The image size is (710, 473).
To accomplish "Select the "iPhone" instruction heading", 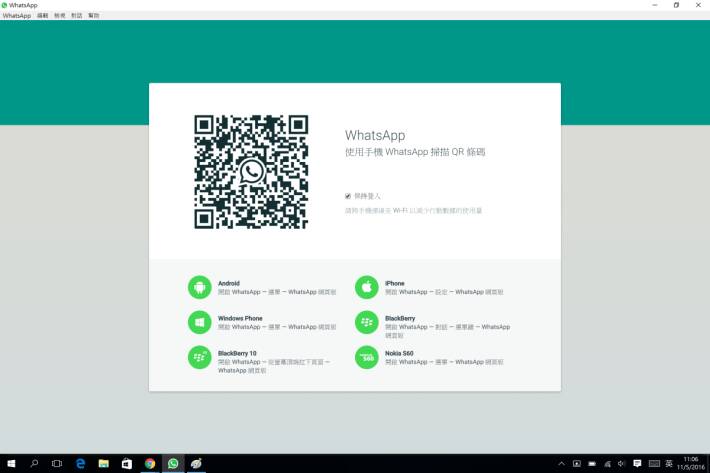I will 395,283.
